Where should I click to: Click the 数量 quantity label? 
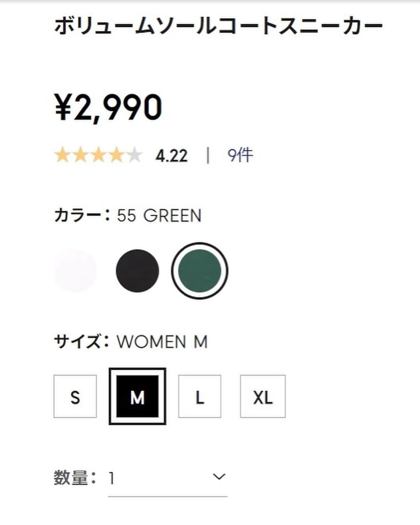(x=71, y=477)
